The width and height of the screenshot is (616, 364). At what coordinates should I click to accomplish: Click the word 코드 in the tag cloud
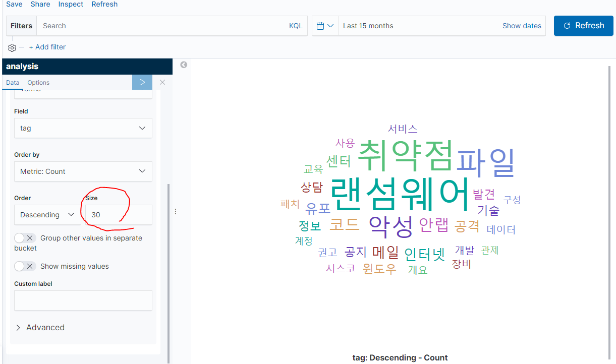[x=345, y=224]
